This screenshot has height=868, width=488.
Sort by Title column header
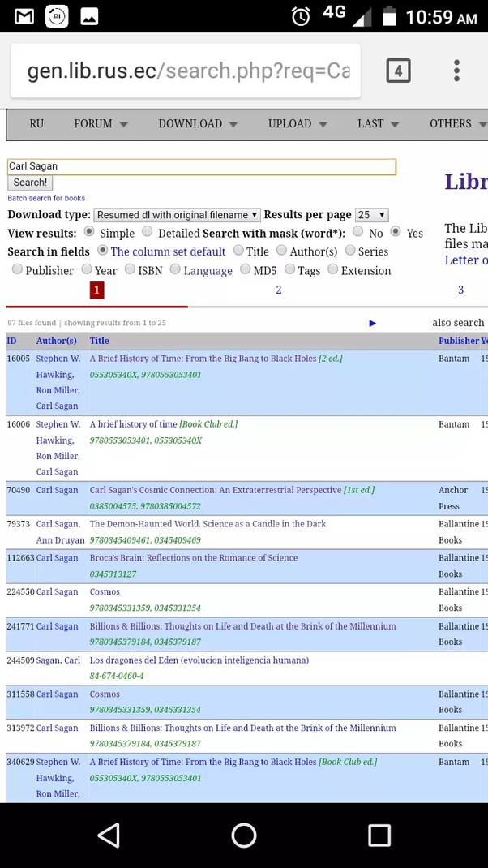click(x=100, y=341)
